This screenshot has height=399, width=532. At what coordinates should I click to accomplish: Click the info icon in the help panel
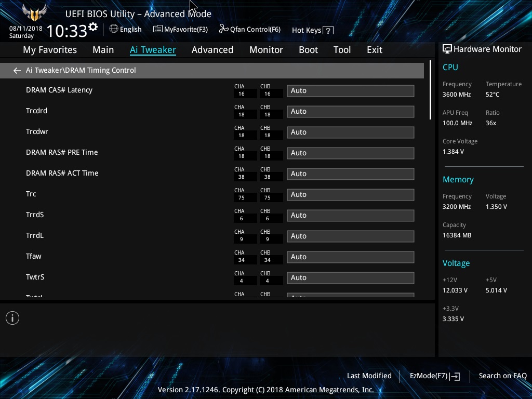[12, 318]
